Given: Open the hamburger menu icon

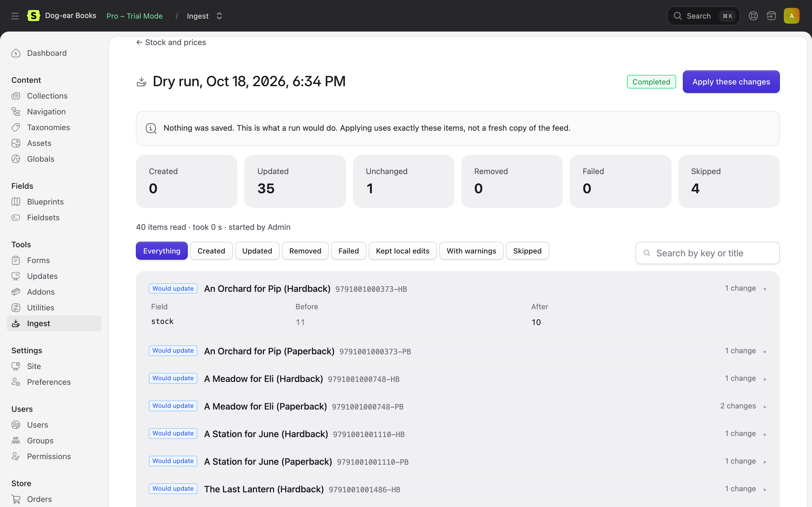Looking at the screenshot, I should point(15,16).
